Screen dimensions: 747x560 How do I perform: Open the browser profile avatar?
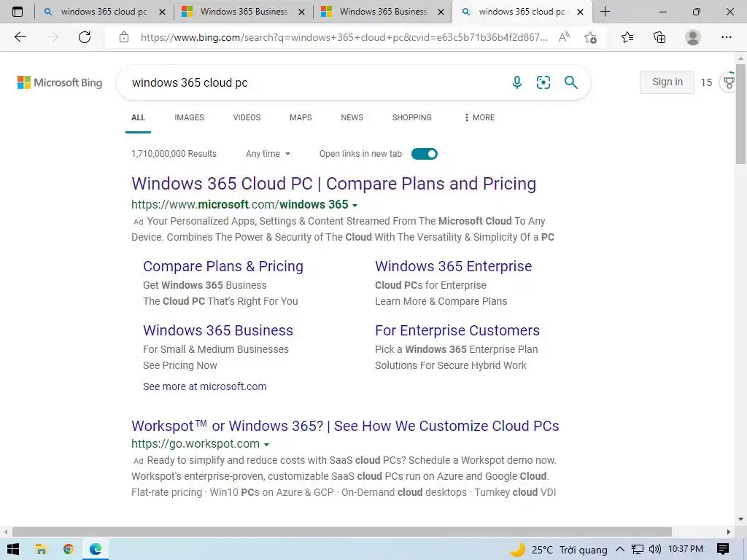[693, 37]
